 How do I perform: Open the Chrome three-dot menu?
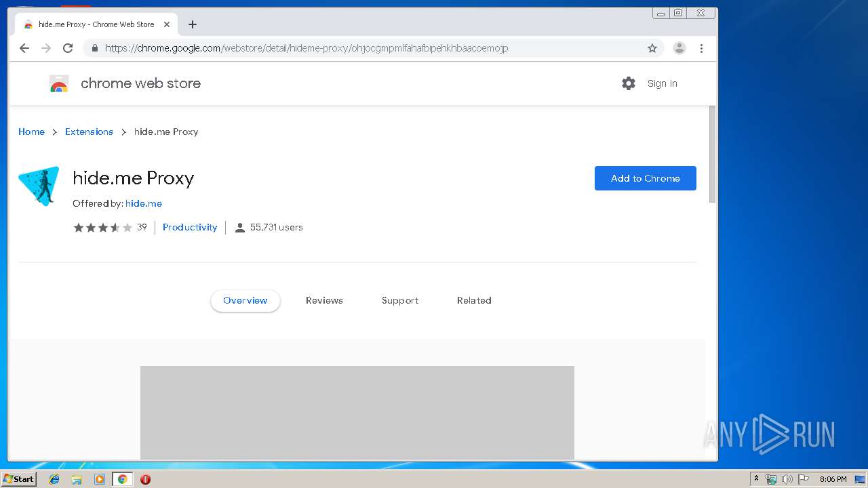(701, 48)
